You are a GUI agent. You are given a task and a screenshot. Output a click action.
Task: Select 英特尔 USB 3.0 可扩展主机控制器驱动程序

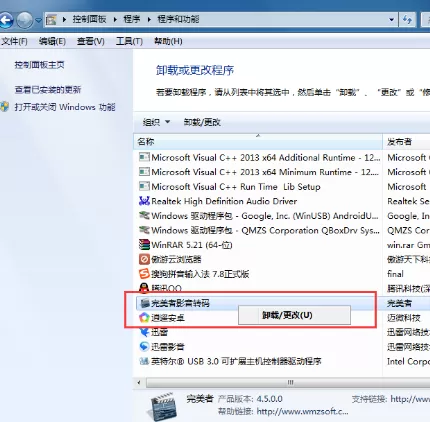(x=236, y=361)
